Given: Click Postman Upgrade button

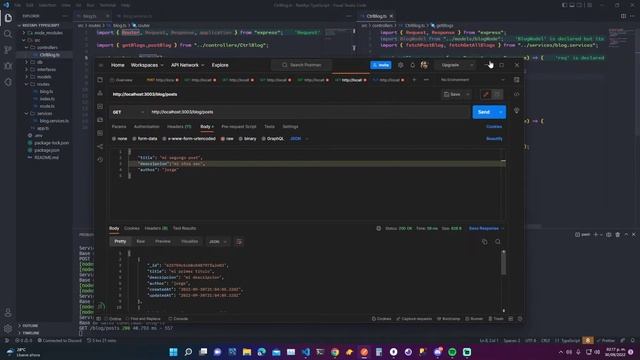Looking at the screenshot, I should click(x=450, y=65).
